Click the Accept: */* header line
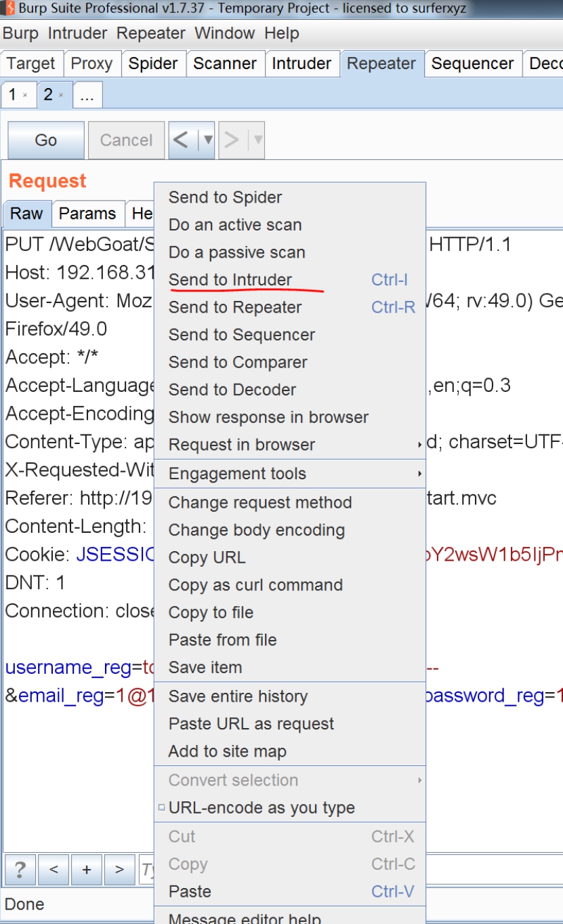The height and width of the screenshot is (924, 563). (x=52, y=357)
